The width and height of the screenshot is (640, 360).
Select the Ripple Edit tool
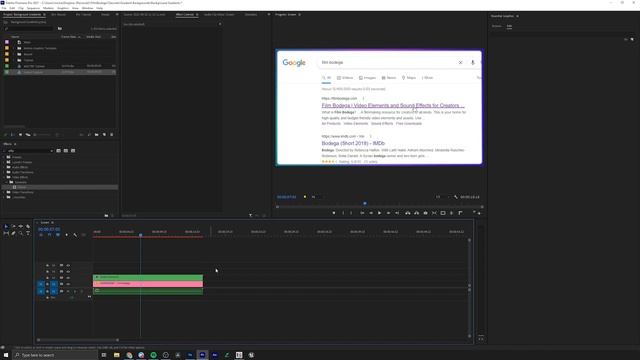[21, 227]
